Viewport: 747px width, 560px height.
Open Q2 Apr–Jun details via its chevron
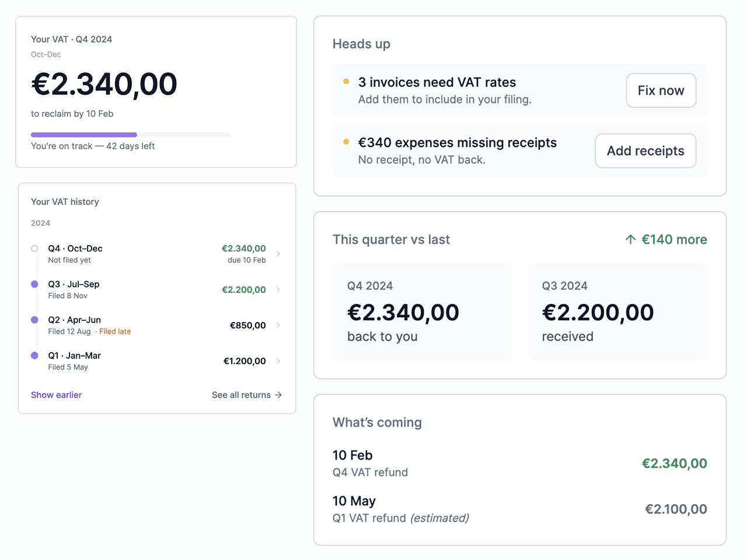[278, 325]
